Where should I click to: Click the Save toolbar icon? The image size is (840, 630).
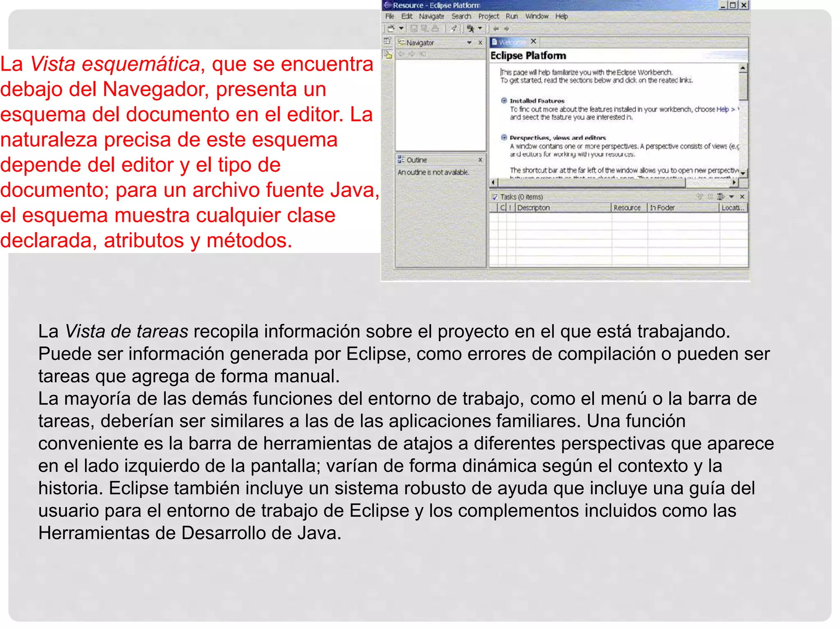(x=414, y=29)
